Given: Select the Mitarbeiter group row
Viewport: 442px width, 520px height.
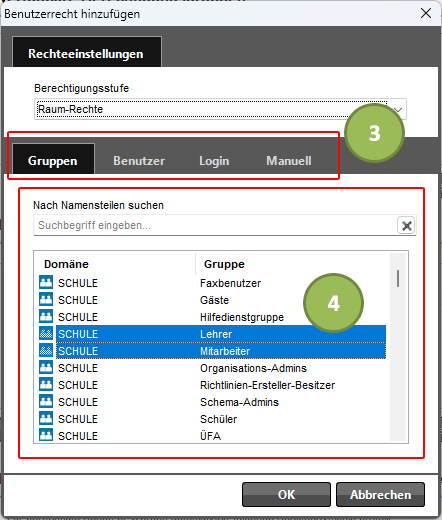Looking at the screenshot, I should 221,351.
